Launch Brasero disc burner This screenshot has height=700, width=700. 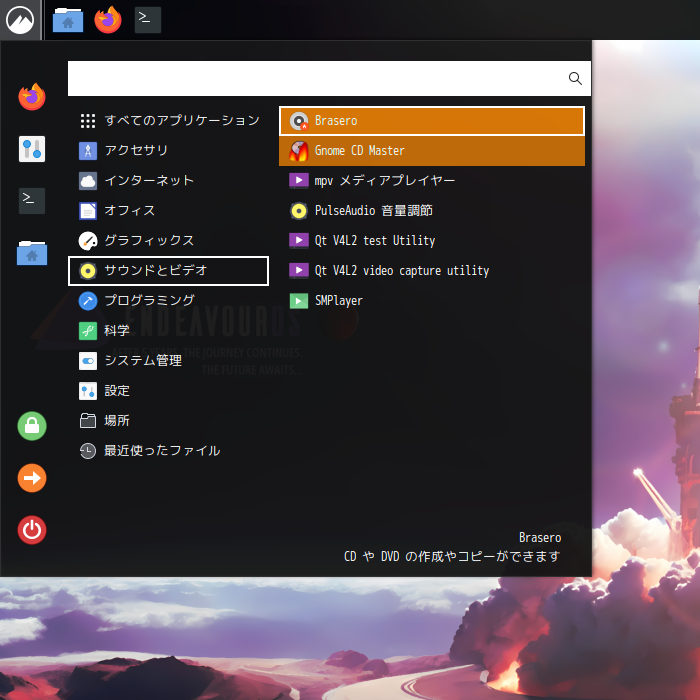click(432, 121)
